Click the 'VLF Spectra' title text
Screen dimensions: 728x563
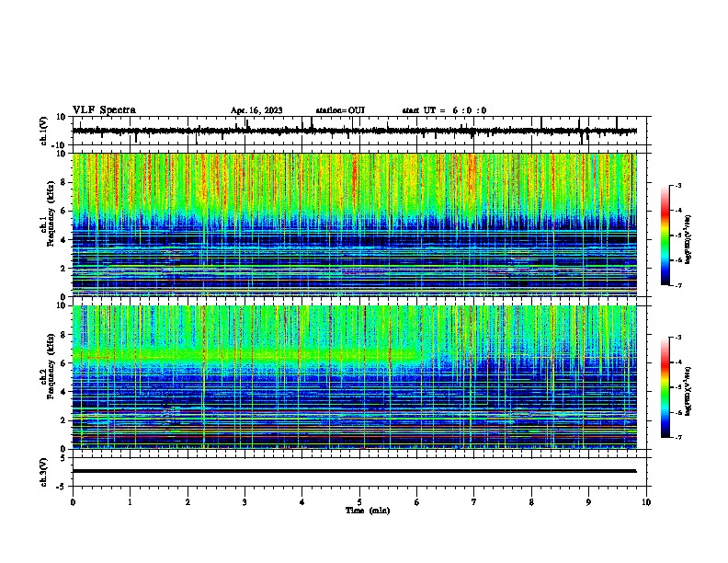[104, 110]
